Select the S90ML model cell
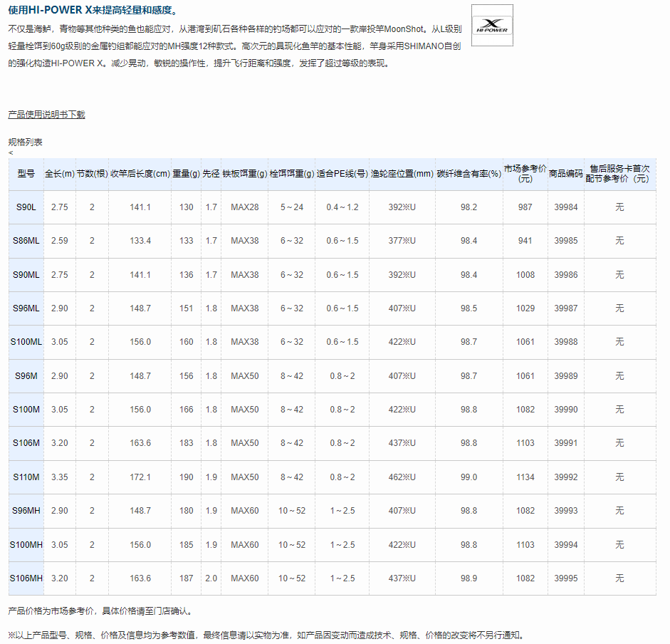Viewport: 670px width, 644px height. 26,274
